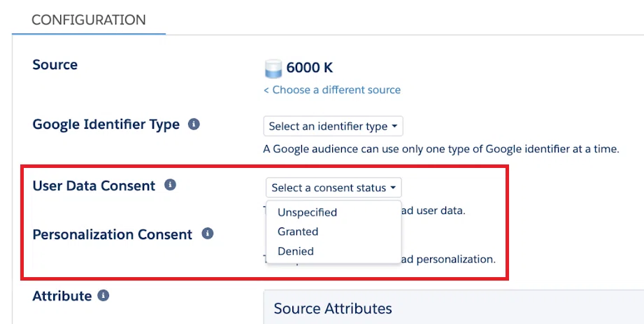Choose Unspecified consent status option
The image size is (644, 324).
tap(307, 212)
